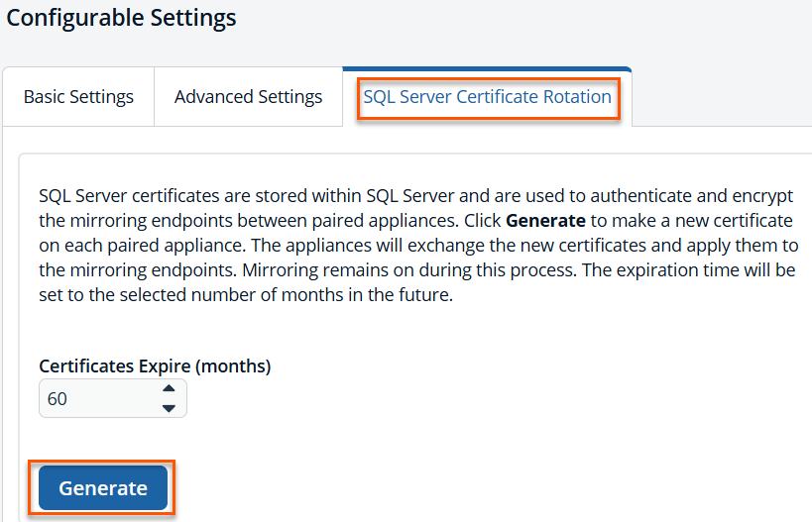812x522 pixels.
Task: Click the Configurable Settings heading
Action: tap(121, 18)
